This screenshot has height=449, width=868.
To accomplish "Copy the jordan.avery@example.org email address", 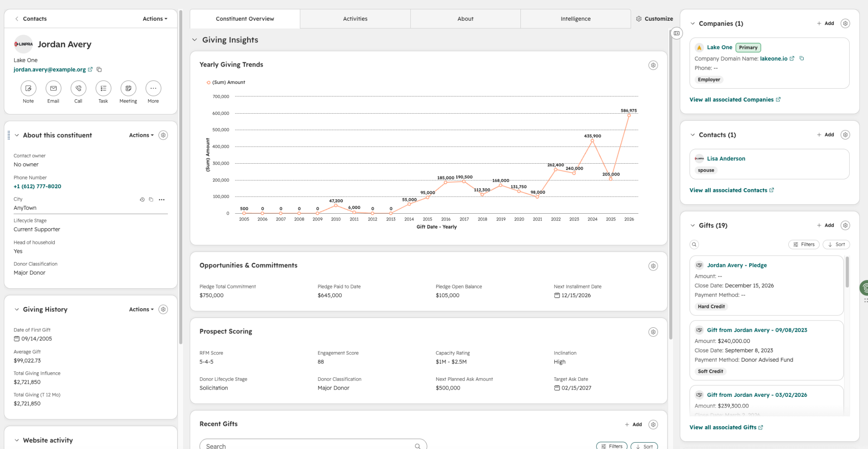I will [99, 70].
